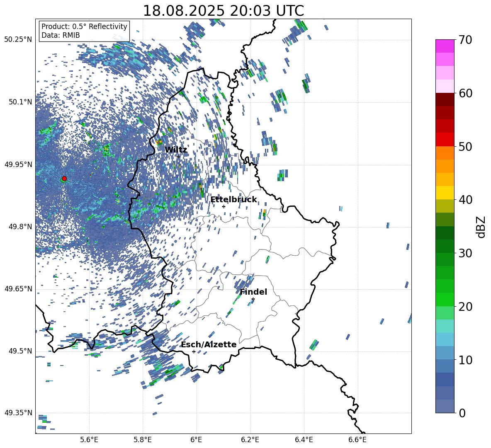Click the 50.25°N latitude label
Screen dimensions: 491x448
click(18, 40)
